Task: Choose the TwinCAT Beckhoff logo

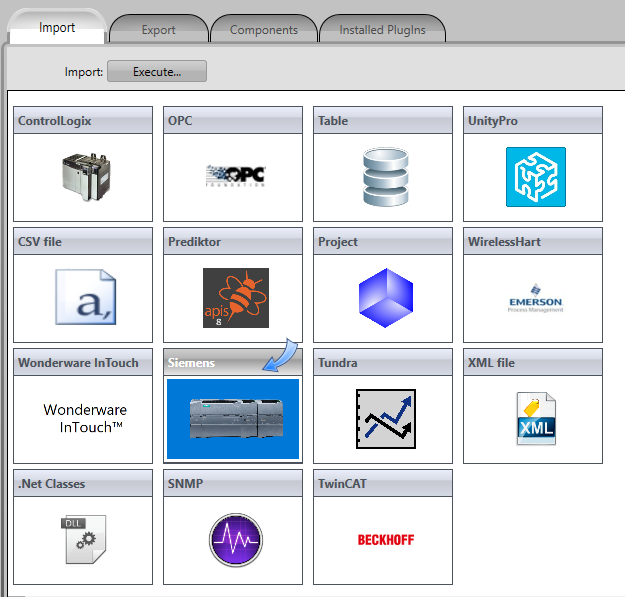Action: [x=385, y=539]
